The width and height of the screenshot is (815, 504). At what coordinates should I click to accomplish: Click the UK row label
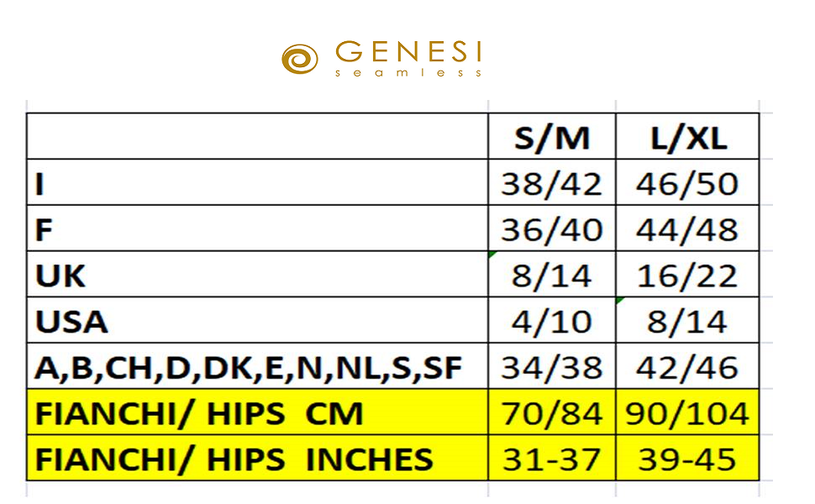point(59,275)
